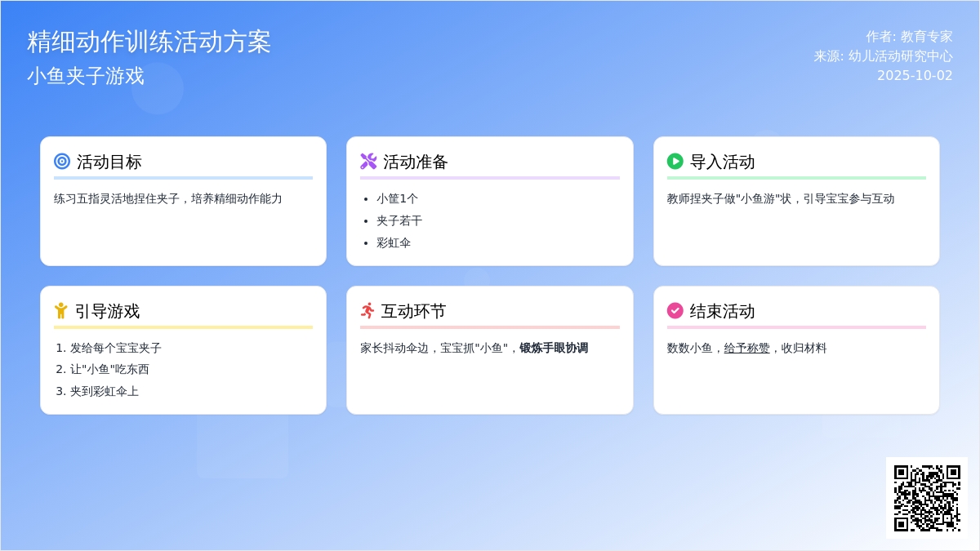Viewport: 980px width, 551px height.
Task: Click the subtitle 小鱼夹子游戏
Action: click(x=86, y=76)
